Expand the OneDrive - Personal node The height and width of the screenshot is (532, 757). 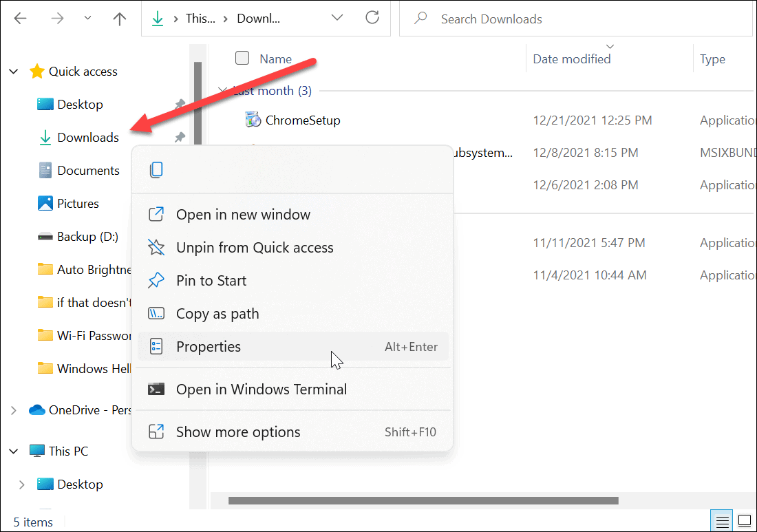tap(14, 410)
